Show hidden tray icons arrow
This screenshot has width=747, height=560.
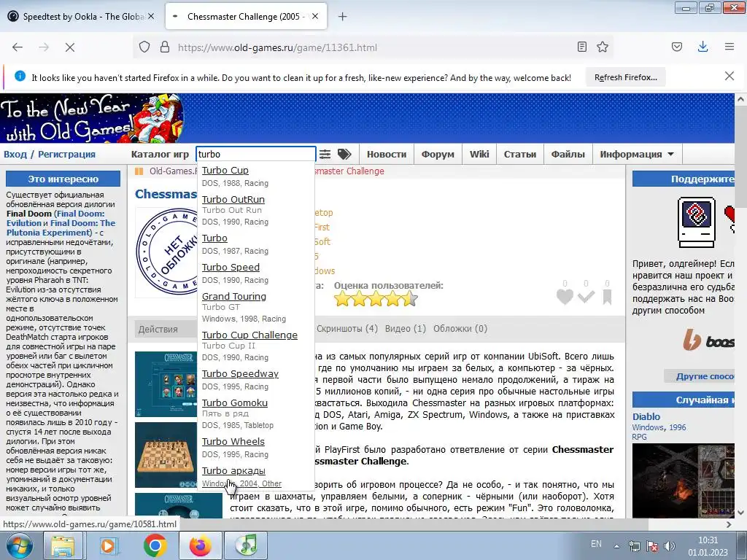click(x=616, y=546)
